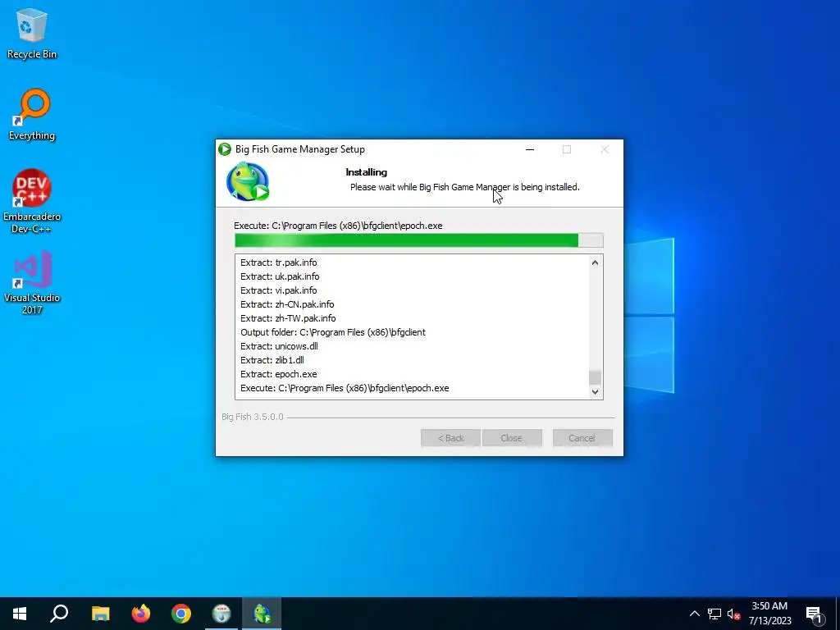Image resolution: width=840 pixels, height=630 pixels.
Task: Select Embarcadero Dev-C++ desktop shortcut
Action: 32,202
